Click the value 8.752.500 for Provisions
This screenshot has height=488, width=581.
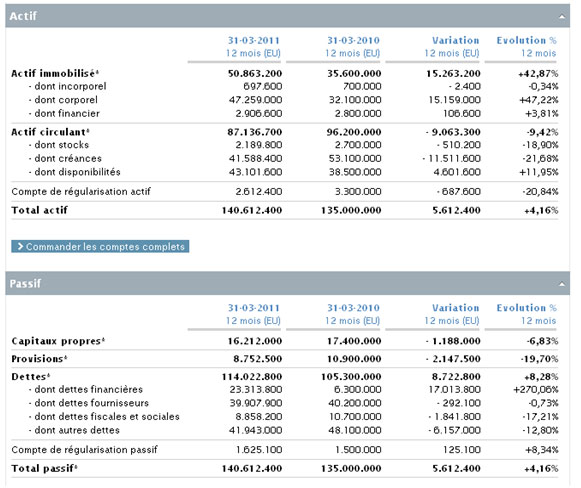258,359
